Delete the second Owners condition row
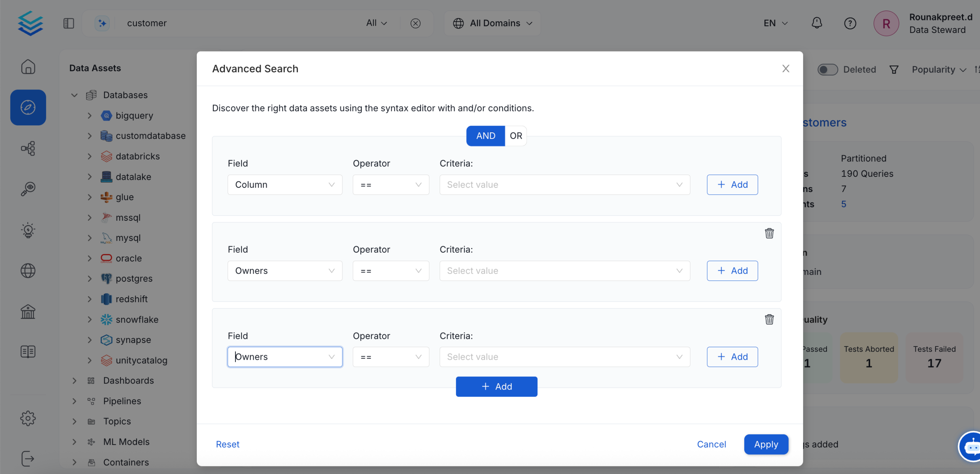980x474 pixels. 770,320
